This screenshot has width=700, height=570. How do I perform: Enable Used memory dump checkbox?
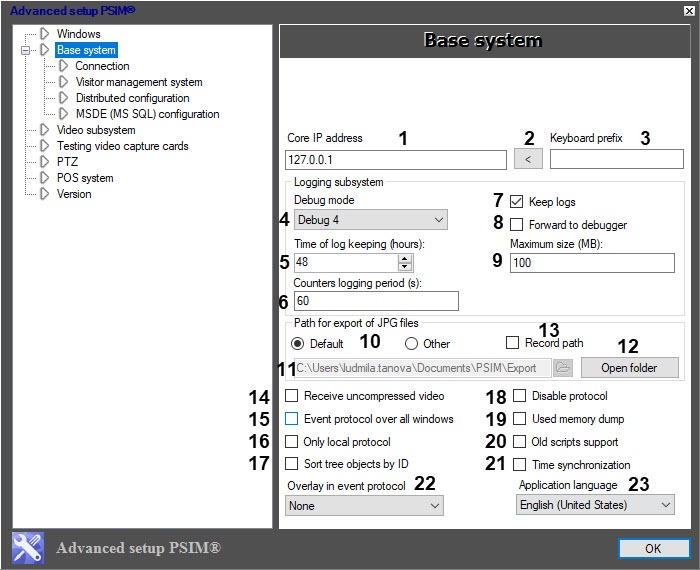519,418
